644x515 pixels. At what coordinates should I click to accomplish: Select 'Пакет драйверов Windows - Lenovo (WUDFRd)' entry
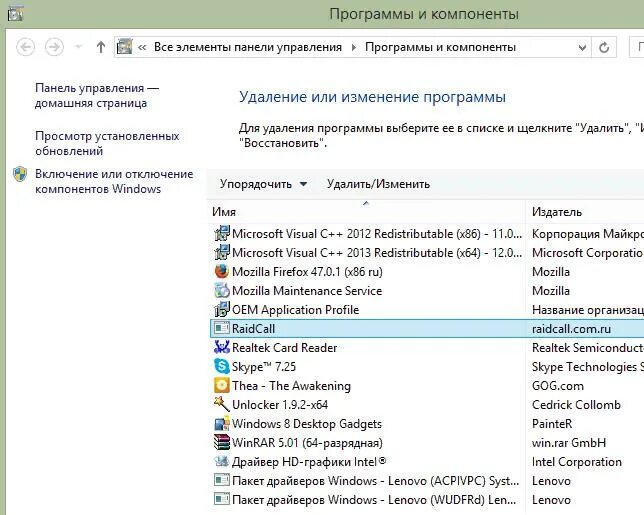374,500
